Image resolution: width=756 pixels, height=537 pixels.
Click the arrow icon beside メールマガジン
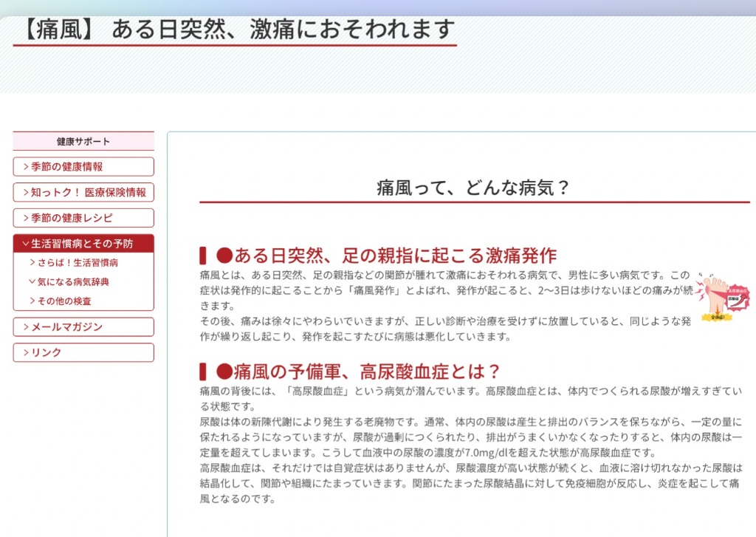point(26,327)
